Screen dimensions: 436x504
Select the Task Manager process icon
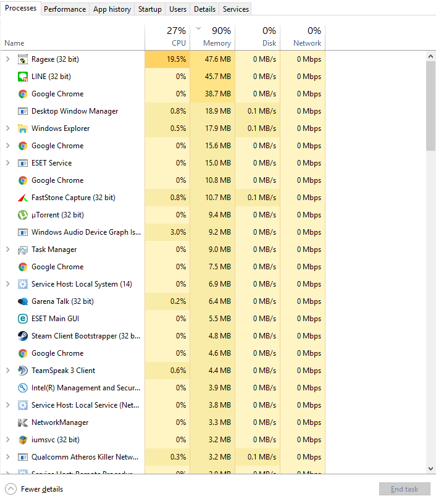(x=22, y=250)
